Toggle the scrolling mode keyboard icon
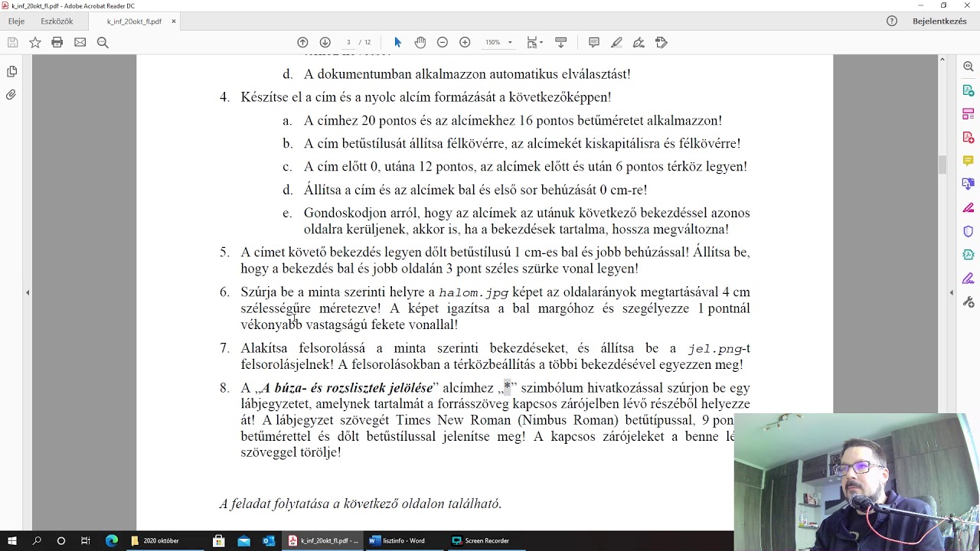Screen dimensions: 980x551 pyautogui.click(x=560, y=43)
